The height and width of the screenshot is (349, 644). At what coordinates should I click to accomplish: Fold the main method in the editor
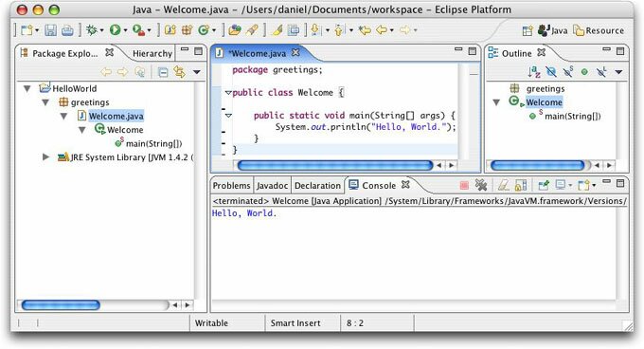[228, 116]
